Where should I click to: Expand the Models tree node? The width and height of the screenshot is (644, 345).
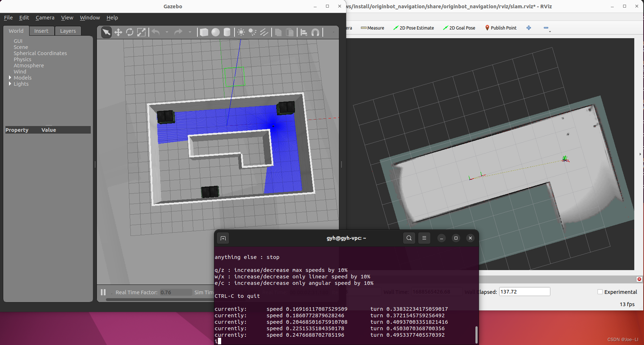pos(10,77)
